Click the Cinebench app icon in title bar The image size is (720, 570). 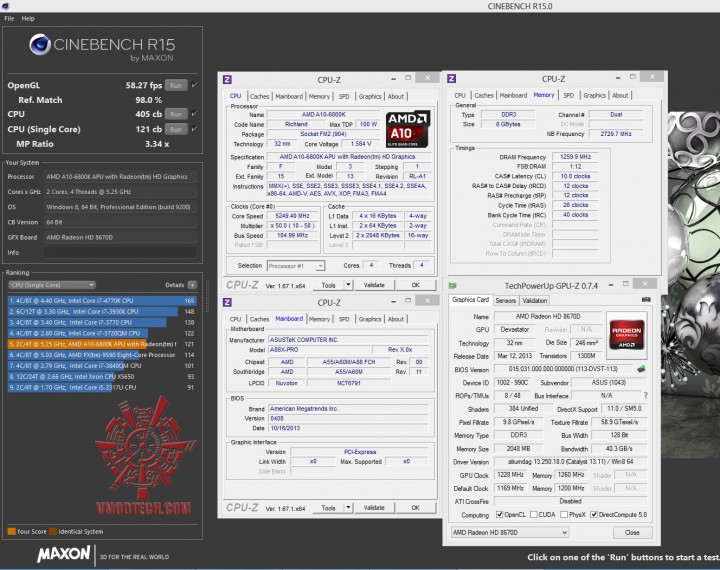pyautogui.click(x=6, y=6)
